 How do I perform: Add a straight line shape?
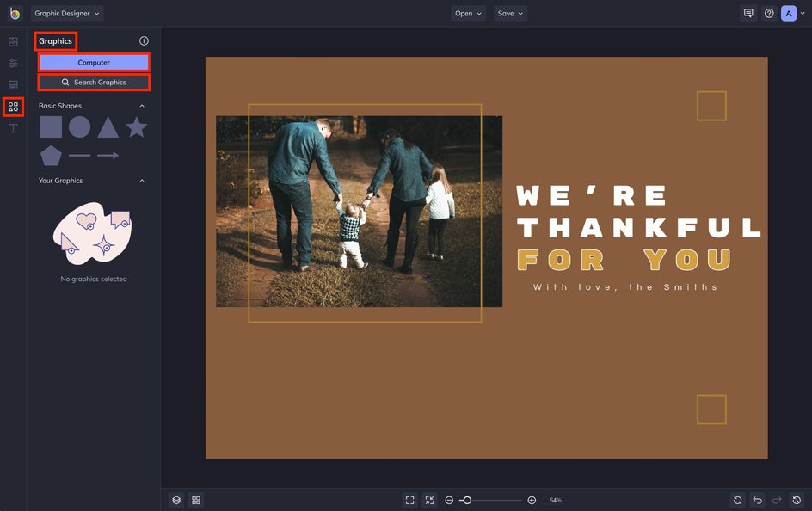80,156
